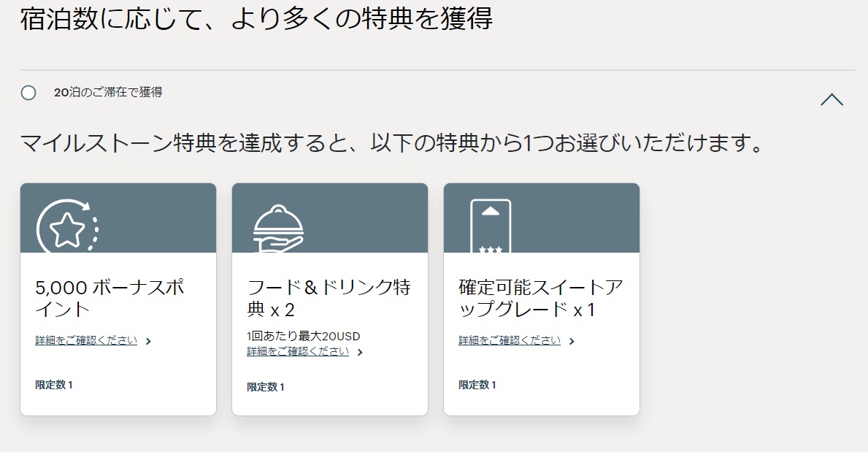This screenshot has width=868, height=452.
Task: Click the suite upgrade door-hanger icon
Action: [x=490, y=226]
